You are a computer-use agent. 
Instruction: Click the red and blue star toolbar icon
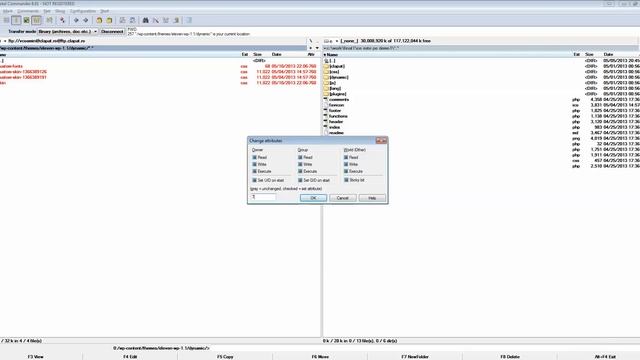point(62,20)
